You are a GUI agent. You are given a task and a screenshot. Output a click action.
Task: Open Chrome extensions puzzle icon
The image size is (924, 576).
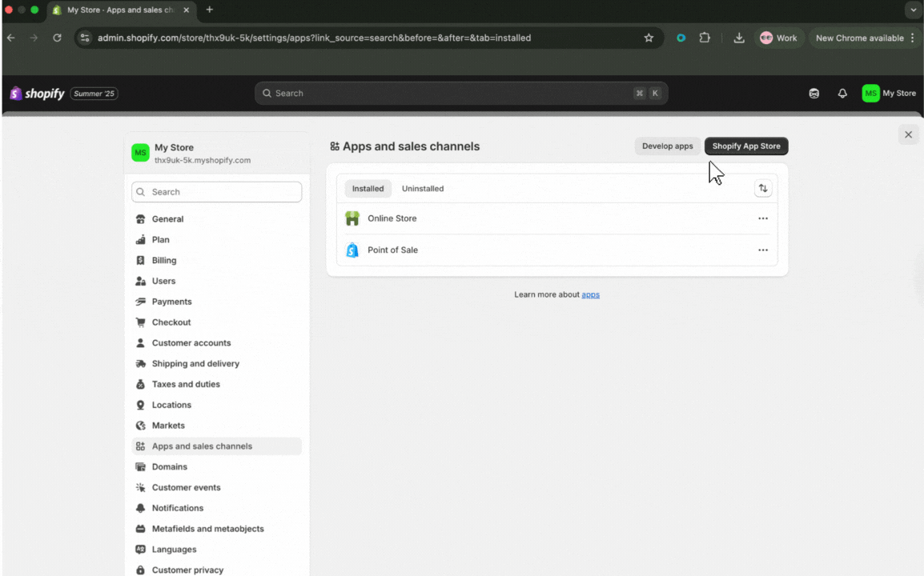tap(704, 38)
